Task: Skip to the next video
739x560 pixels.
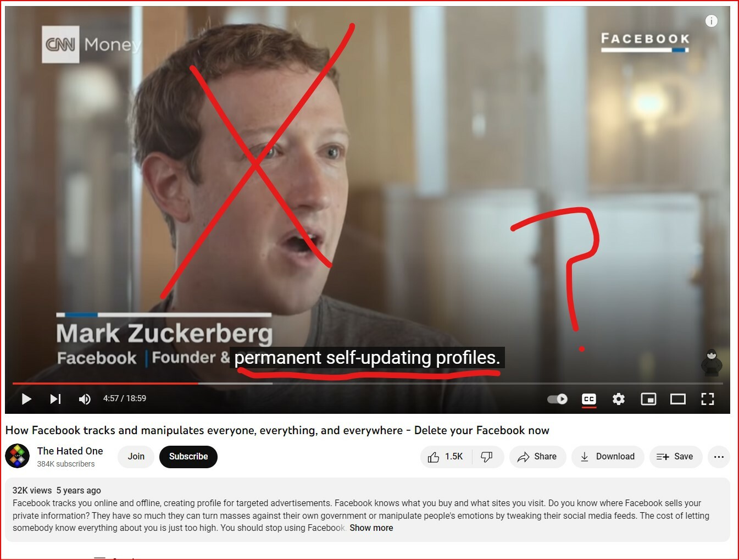Action: pos(55,399)
